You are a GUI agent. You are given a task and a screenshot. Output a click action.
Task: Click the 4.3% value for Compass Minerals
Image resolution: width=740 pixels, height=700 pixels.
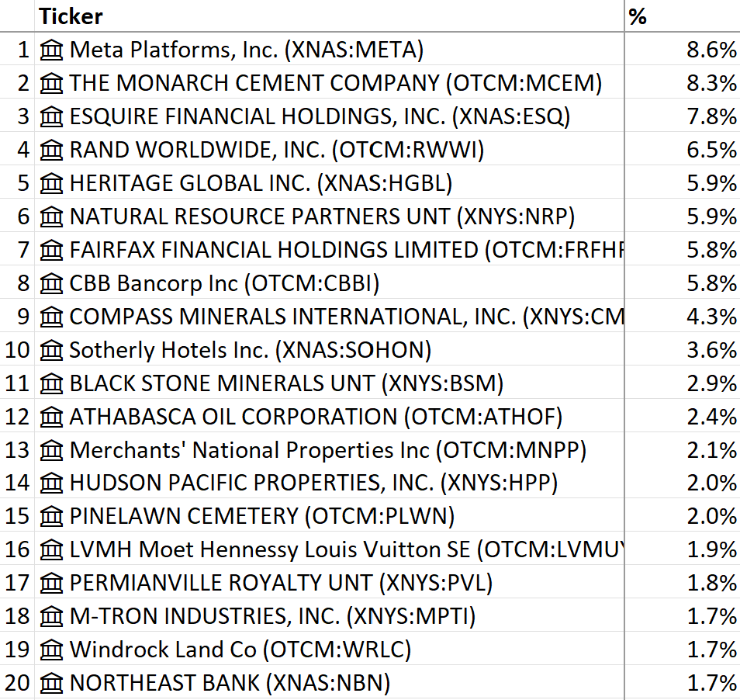[711, 317]
